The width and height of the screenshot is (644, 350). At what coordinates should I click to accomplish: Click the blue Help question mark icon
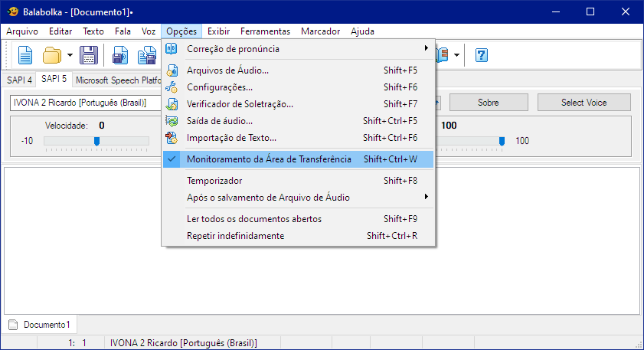pyautogui.click(x=482, y=55)
